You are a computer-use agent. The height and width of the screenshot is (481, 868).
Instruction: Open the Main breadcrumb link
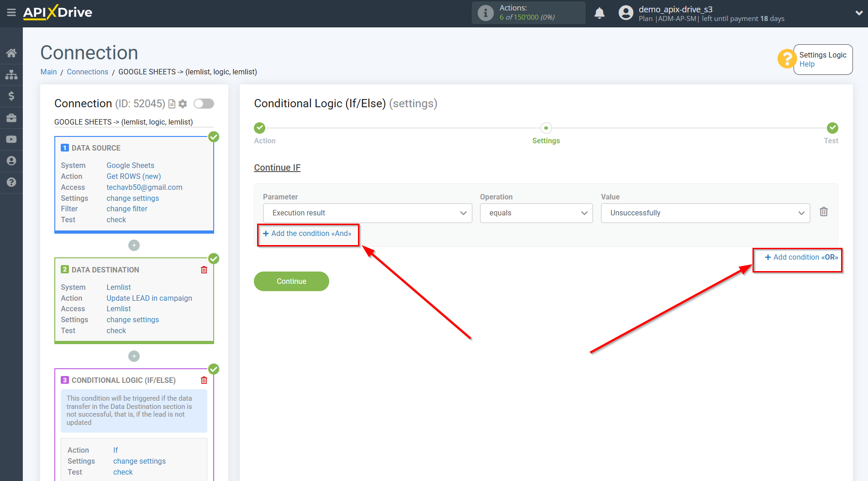click(x=48, y=72)
